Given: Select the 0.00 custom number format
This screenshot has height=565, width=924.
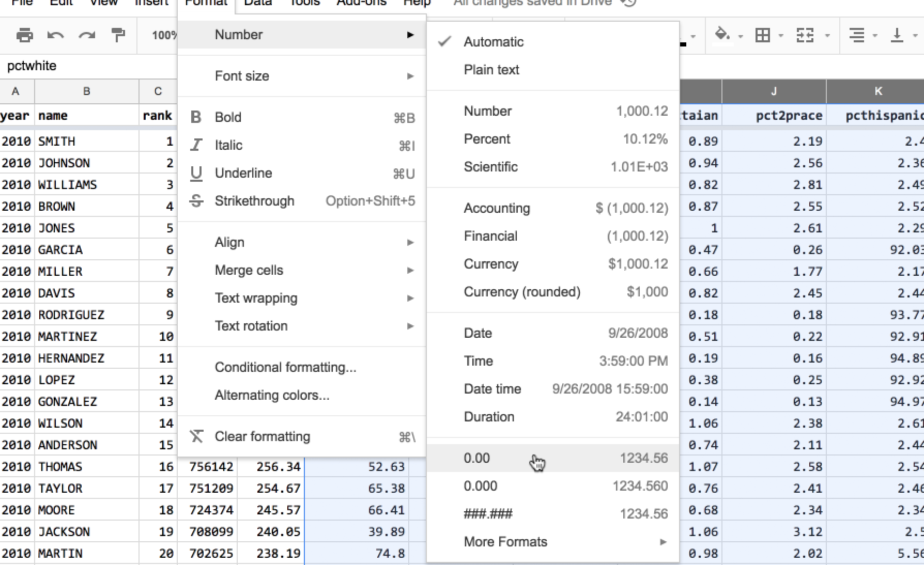Looking at the screenshot, I should tap(552, 458).
